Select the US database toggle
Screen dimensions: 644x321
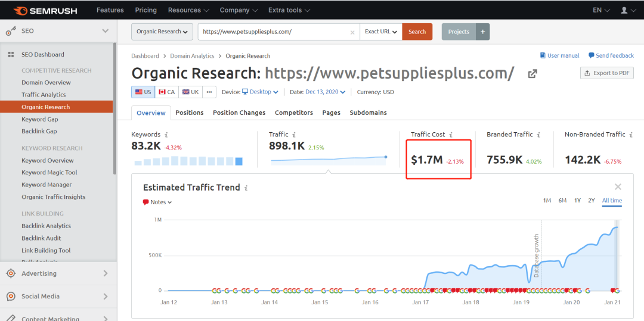[143, 92]
